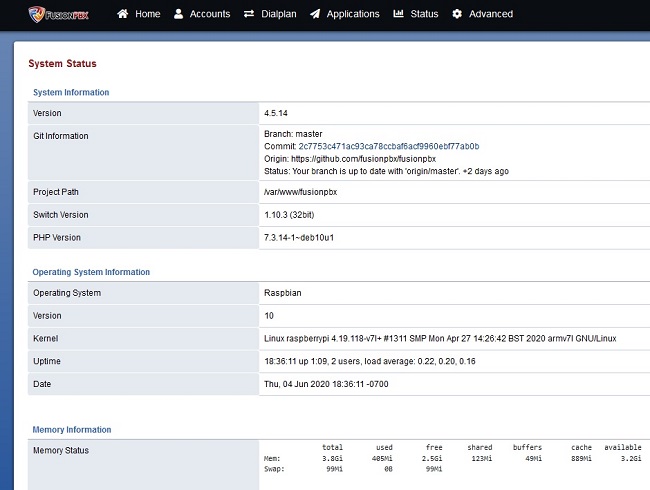The height and width of the screenshot is (490, 650).
Task: Click the Memory Information heading
Action: pos(72,429)
